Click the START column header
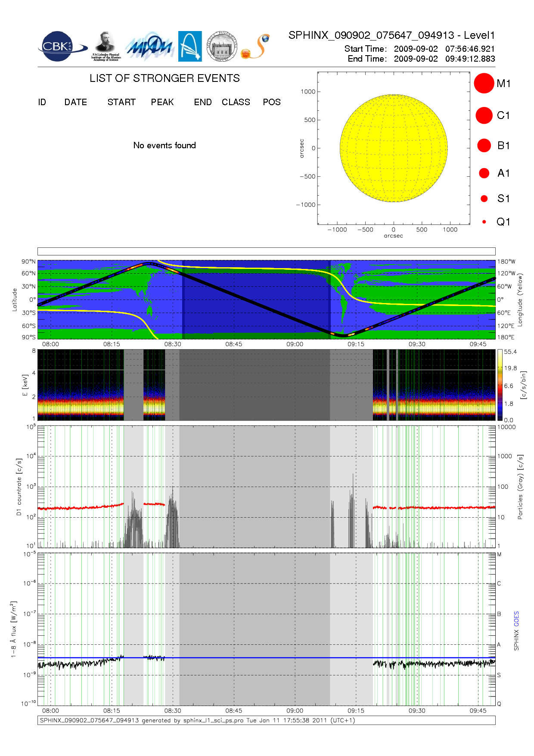 121,102
